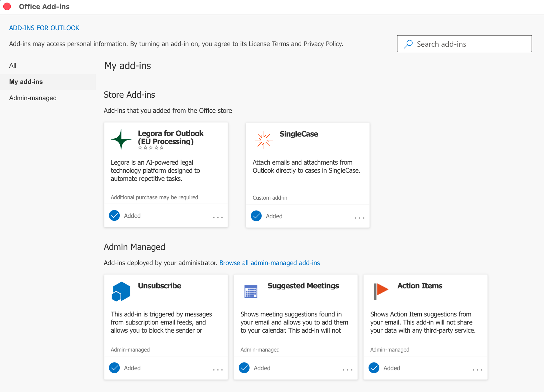Screen dimensions: 544x392
Task: Open the SingleCase add-in title
Action: pos(299,134)
